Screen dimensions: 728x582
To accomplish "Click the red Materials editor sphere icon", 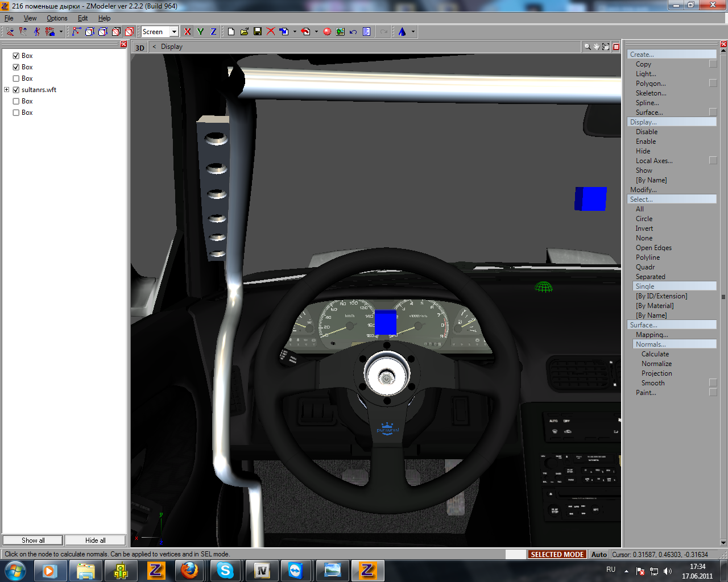I will click(x=327, y=32).
